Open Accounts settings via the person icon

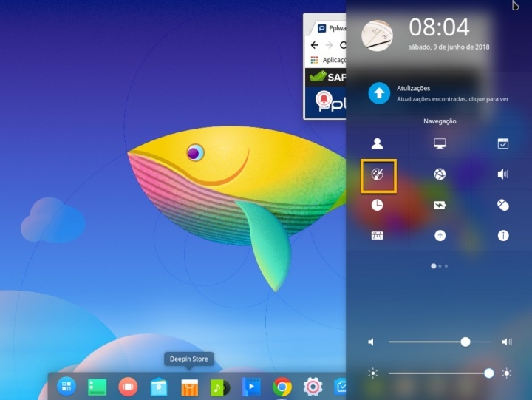click(x=378, y=144)
